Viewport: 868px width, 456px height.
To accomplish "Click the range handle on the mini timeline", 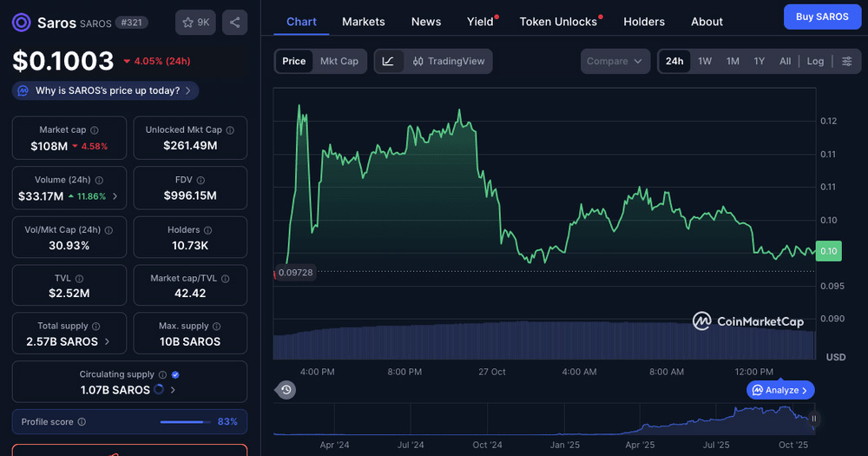I will (813, 419).
